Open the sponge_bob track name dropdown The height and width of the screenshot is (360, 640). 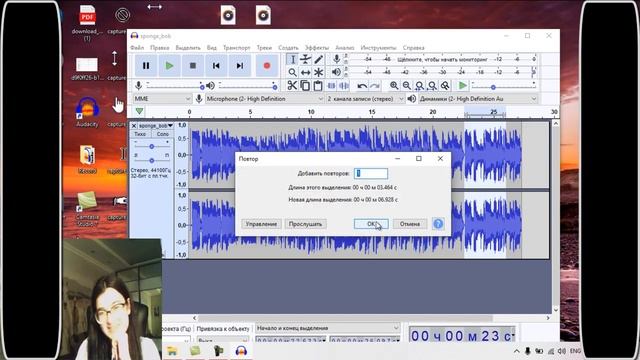point(155,126)
